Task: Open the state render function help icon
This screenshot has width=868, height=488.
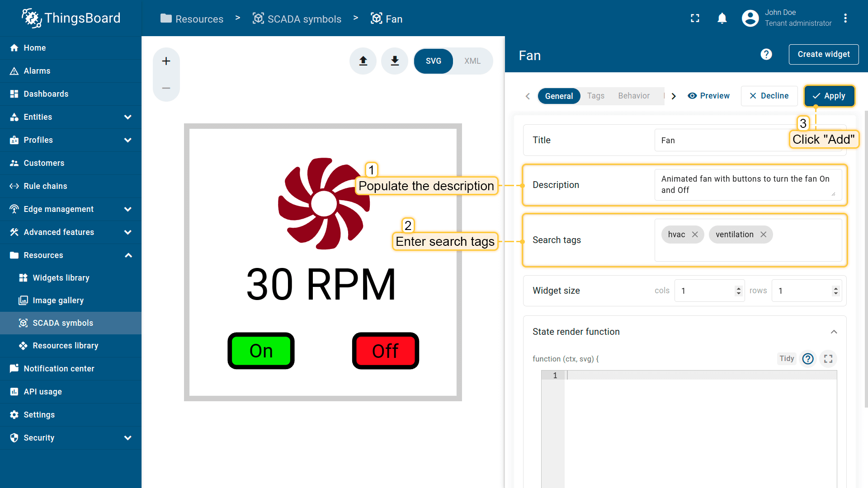Action: point(807,359)
